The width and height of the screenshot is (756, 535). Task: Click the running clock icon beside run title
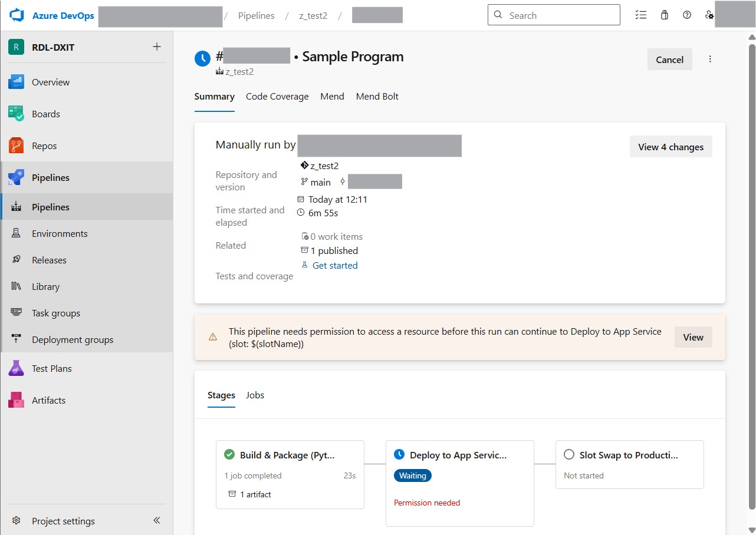pos(202,58)
